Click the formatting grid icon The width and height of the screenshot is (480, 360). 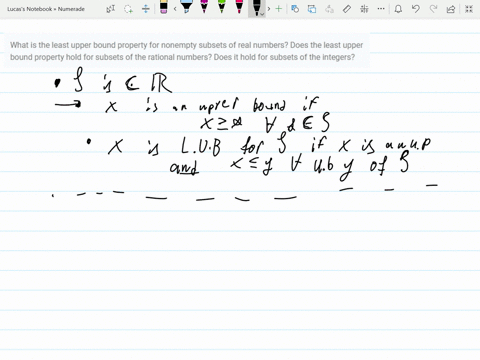(364, 9)
